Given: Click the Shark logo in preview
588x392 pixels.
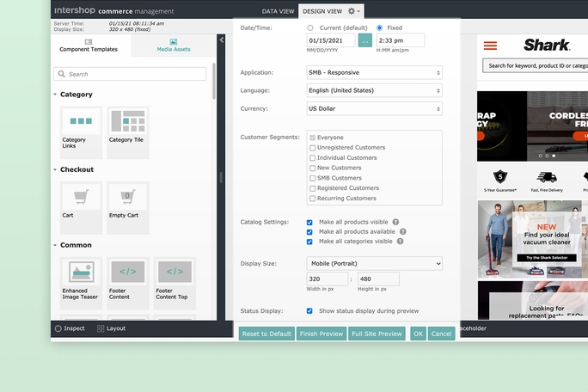Looking at the screenshot, I should 547,45.
